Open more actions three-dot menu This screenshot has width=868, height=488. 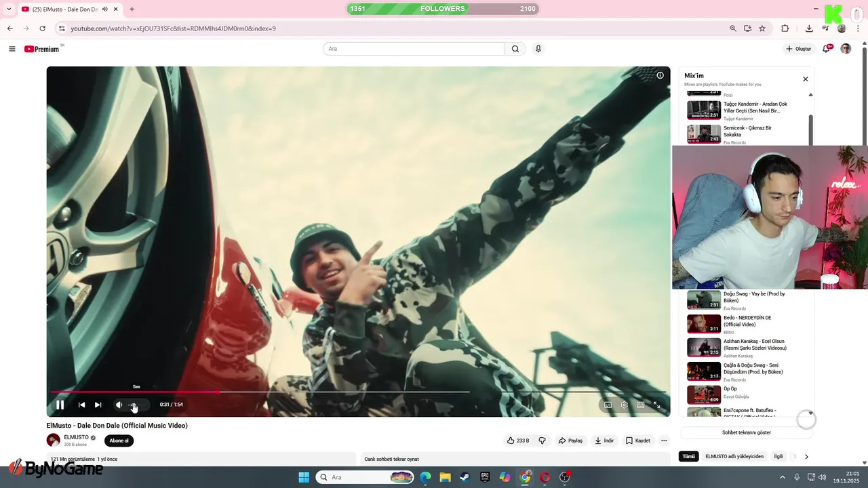coord(664,441)
